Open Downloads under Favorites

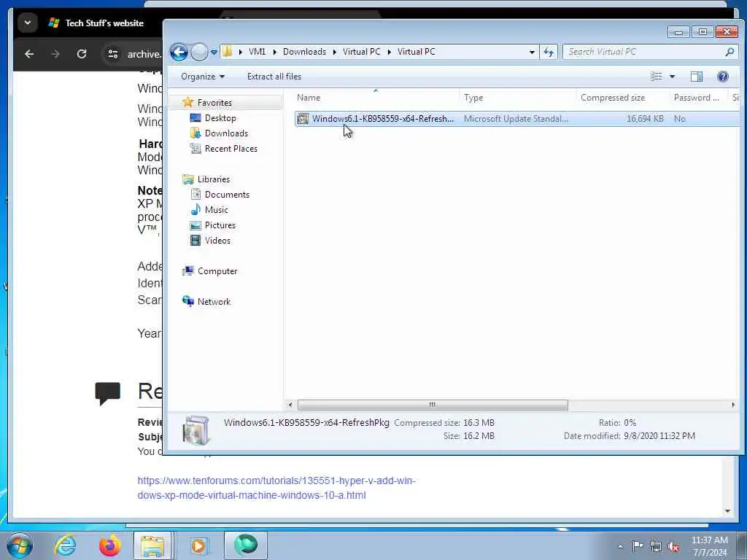pos(226,133)
